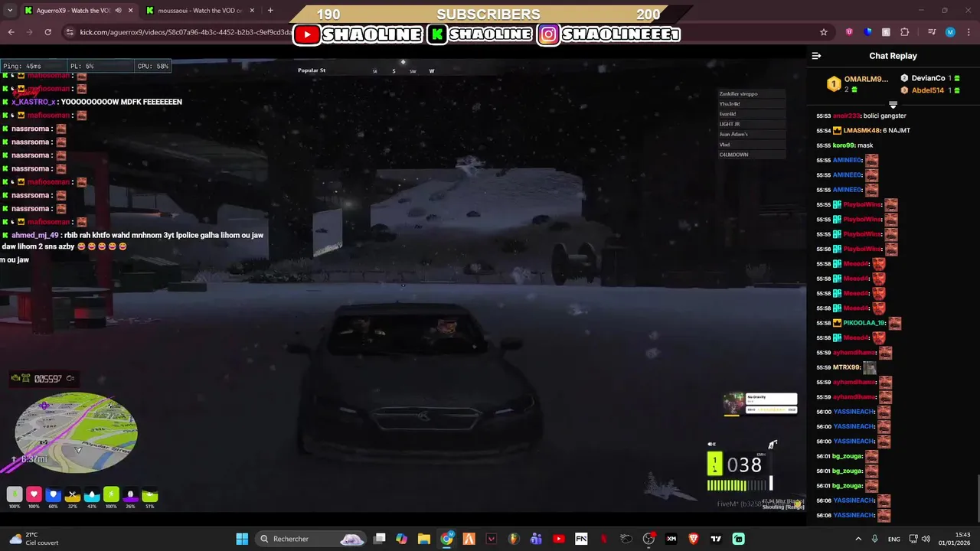
Task: Open the weather widget showing 21°C
Action: pyautogui.click(x=34, y=539)
